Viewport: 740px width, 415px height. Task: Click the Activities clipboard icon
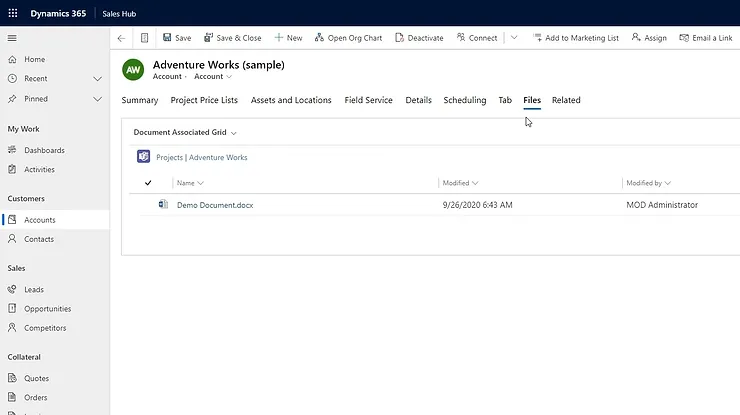click(x=12, y=169)
